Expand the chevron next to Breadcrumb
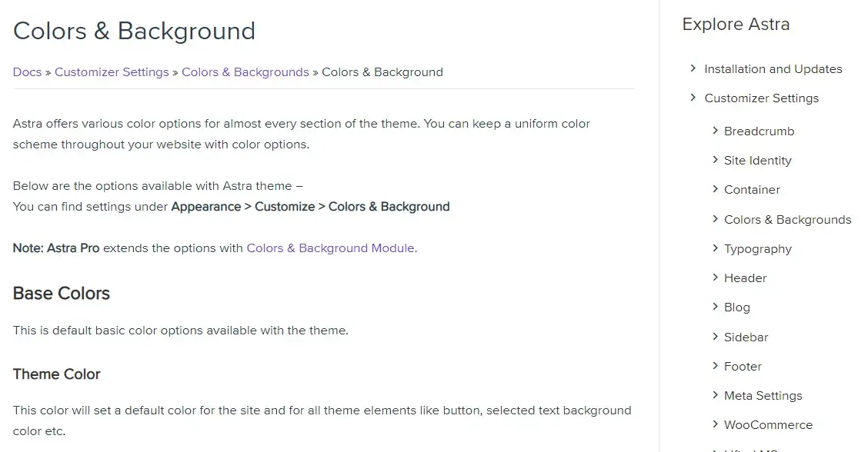The width and height of the screenshot is (868, 452). click(715, 131)
